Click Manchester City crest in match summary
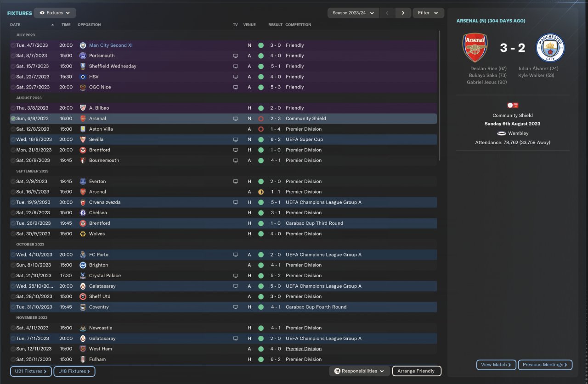Screen dimensions: 588x384 pyautogui.click(x=550, y=48)
